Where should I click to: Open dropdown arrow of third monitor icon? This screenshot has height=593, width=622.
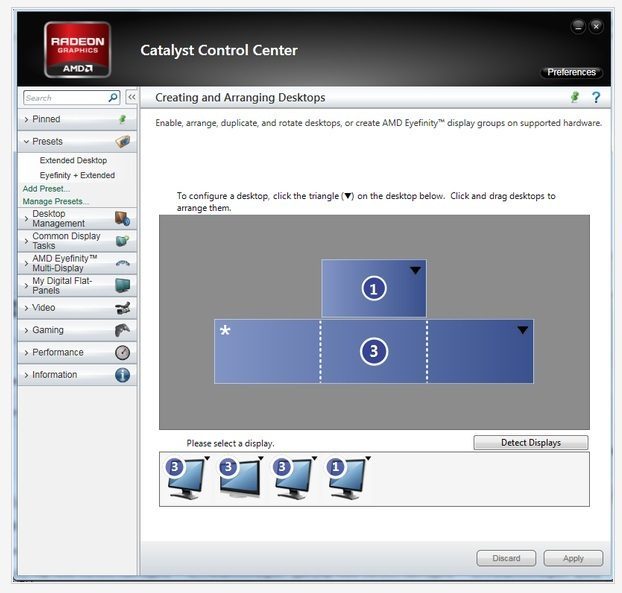click(x=314, y=459)
